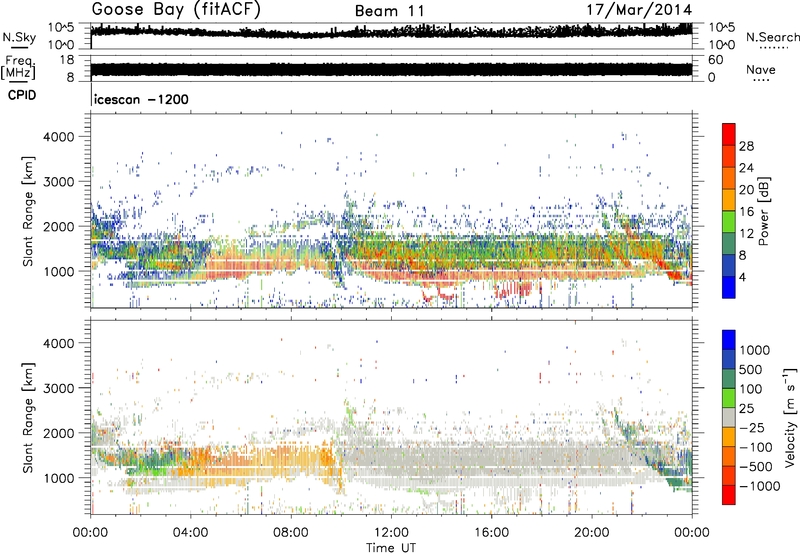Image resolution: width=800 pixels, height=554 pixels.
Task: Click the 'Beam 11' label
Action: point(389,11)
